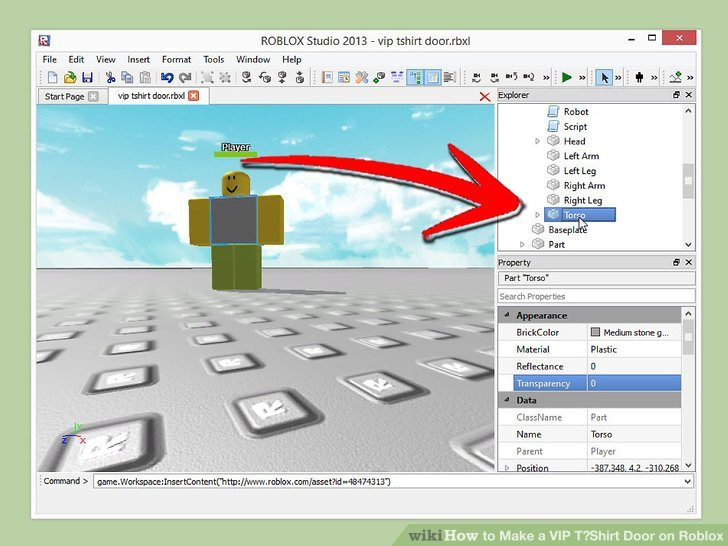Collapse the Data property section
The width and height of the screenshot is (728, 546).
coord(507,400)
